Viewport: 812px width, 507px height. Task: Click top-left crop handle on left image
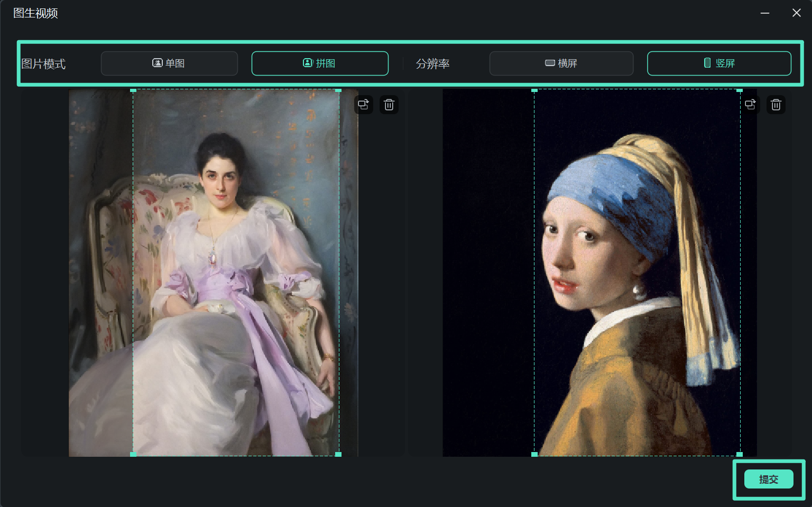133,90
